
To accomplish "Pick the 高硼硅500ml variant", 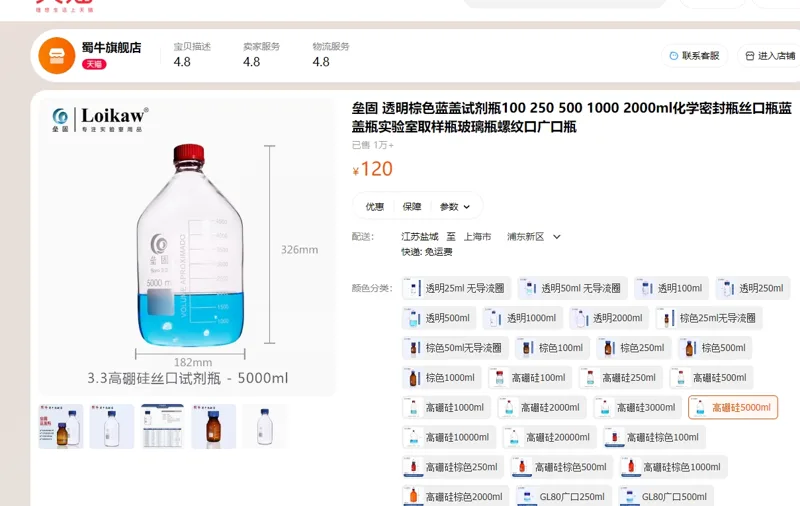I will [x=711, y=378].
